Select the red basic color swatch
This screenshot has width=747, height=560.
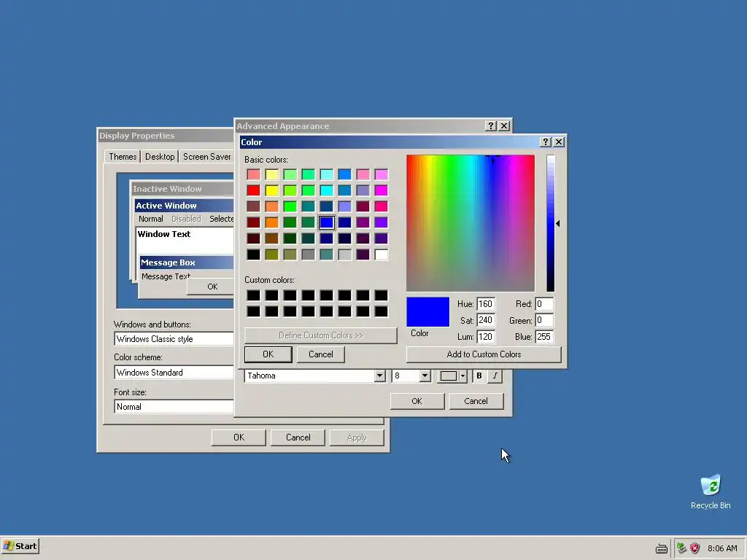pos(253,190)
